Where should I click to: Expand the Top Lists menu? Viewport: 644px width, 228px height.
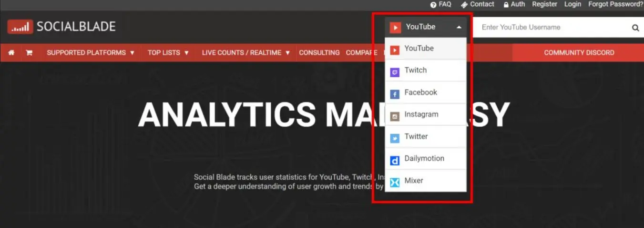tap(168, 52)
